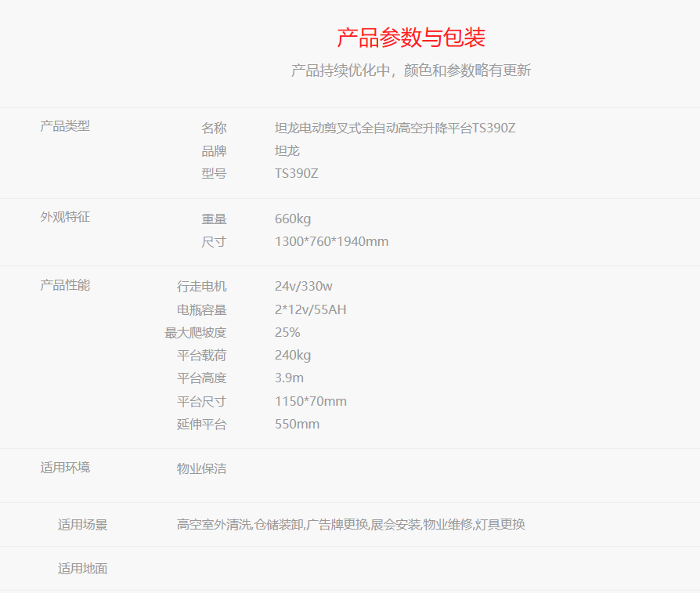The width and height of the screenshot is (700, 593).
Task: Click the 外观特征 section label
Action: point(65,217)
